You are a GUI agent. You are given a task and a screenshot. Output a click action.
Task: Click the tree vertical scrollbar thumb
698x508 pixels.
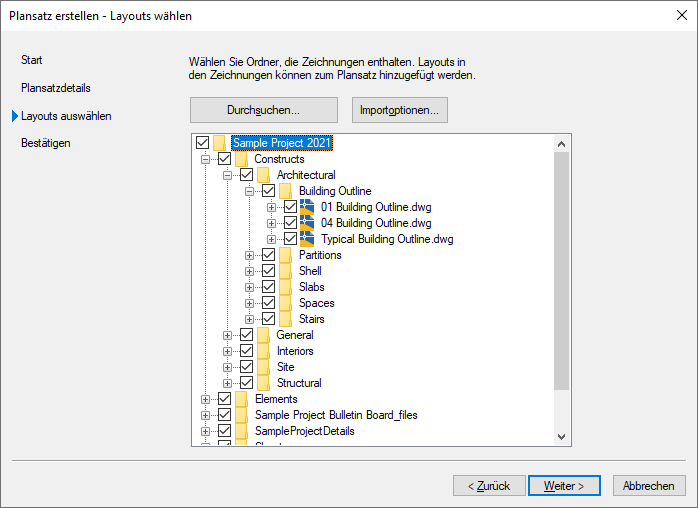pos(562,271)
